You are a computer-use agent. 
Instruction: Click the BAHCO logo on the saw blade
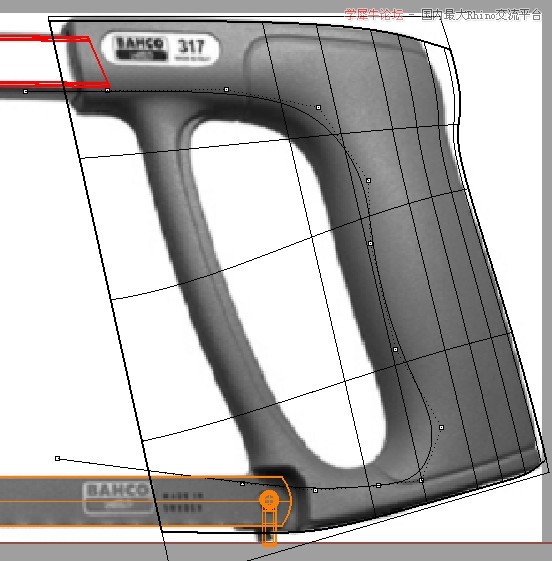(117, 496)
